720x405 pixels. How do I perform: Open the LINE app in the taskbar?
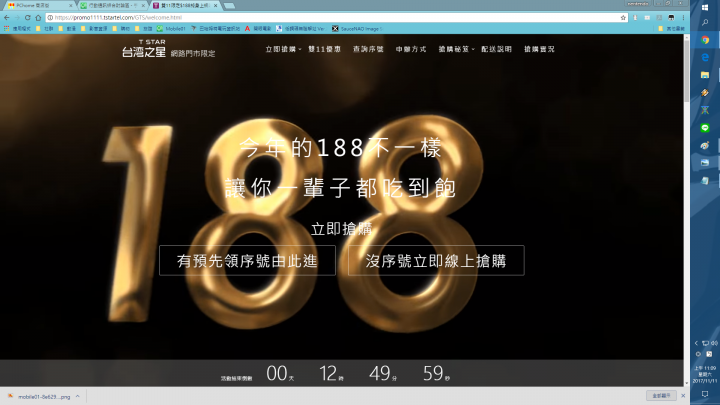click(x=705, y=128)
